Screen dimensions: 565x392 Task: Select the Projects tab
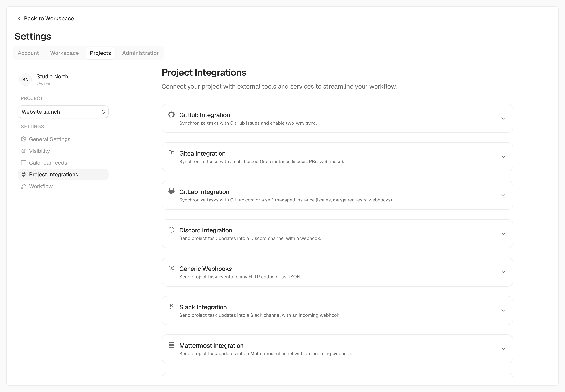100,53
